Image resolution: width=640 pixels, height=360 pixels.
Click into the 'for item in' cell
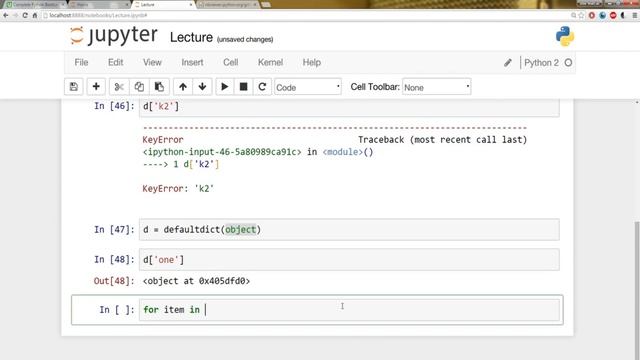coord(349,310)
